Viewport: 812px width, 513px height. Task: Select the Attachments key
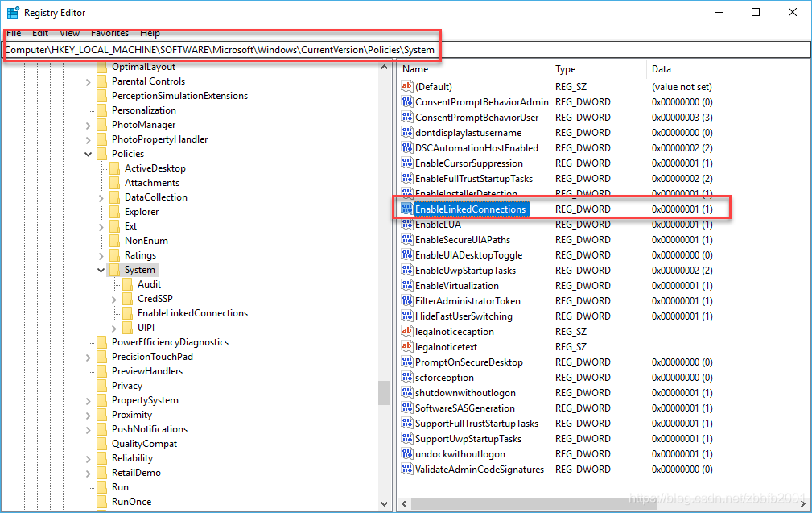tap(152, 182)
